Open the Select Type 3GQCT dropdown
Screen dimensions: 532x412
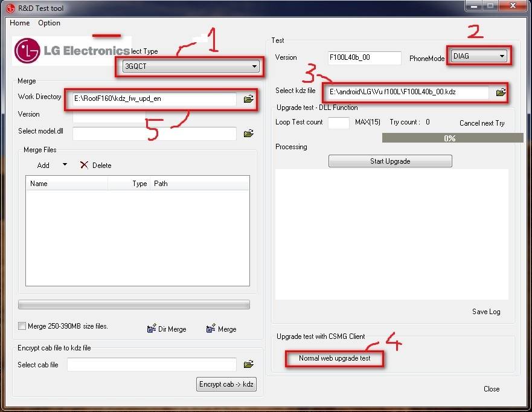pyautogui.click(x=191, y=66)
